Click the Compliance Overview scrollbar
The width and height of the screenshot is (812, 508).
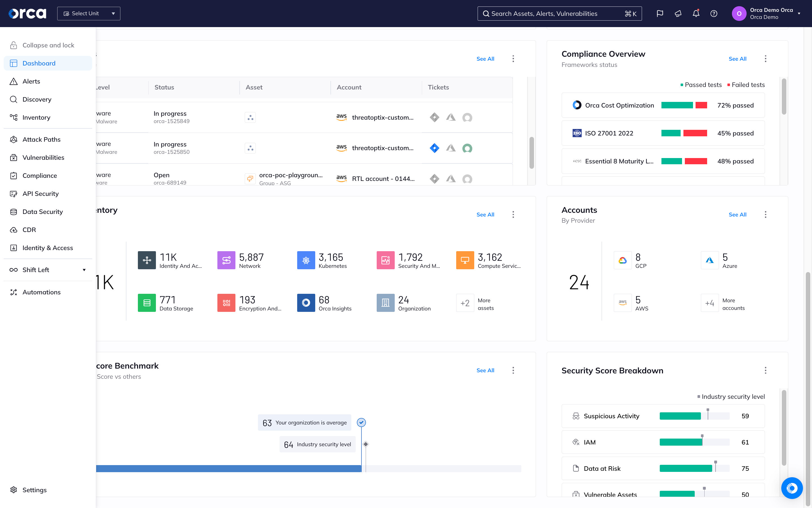pos(784,96)
